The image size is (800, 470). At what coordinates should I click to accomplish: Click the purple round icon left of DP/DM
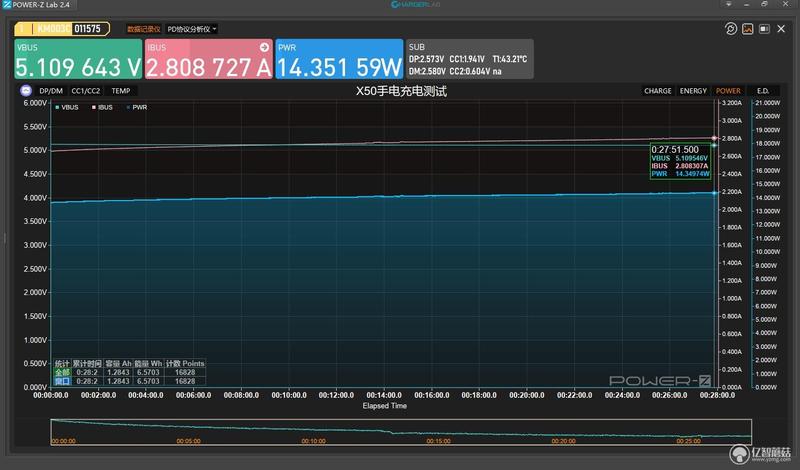(x=26, y=91)
